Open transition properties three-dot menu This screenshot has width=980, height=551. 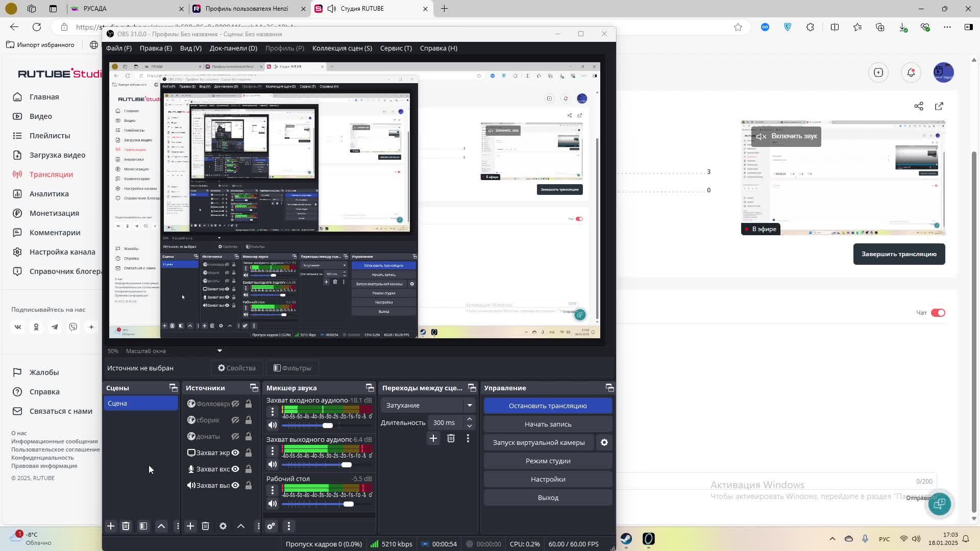(x=468, y=438)
